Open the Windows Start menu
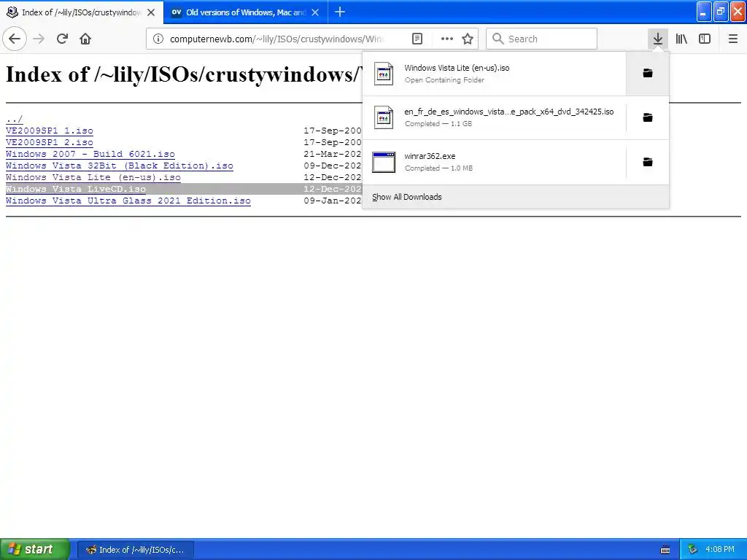Viewport: 747px width, 560px height. (35, 550)
